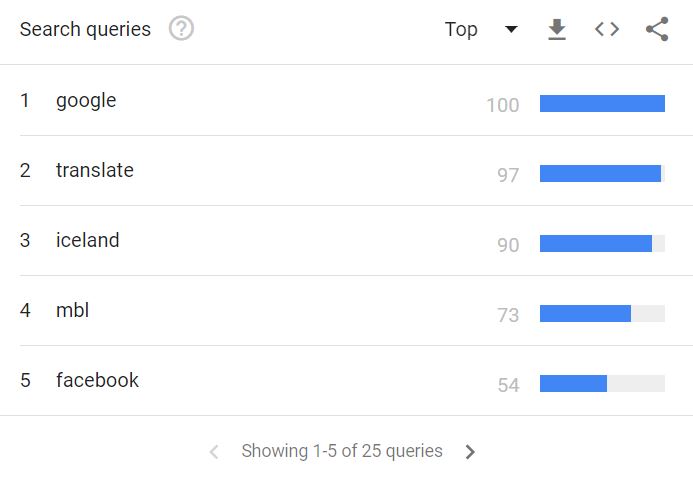Click the Showing 1-5 of 25 queries text
The width and height of the screenshot is (693, 481).
pos(342,451)
